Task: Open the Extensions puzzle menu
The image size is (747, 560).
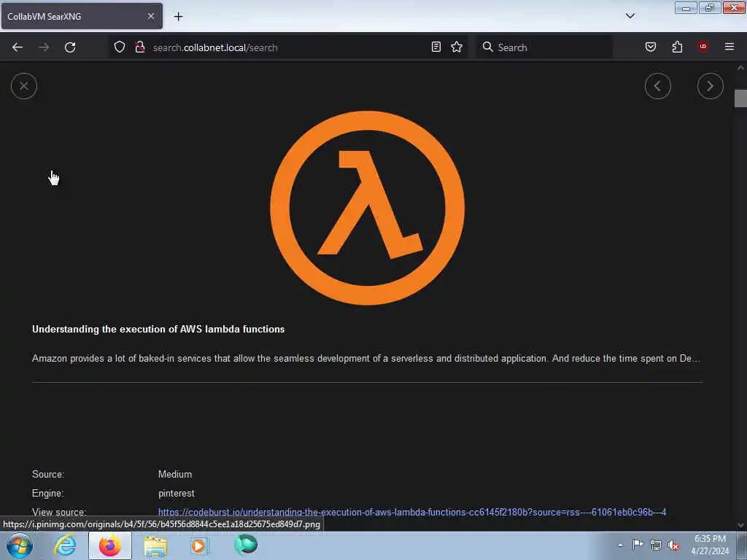Action: tap(677, 47)
